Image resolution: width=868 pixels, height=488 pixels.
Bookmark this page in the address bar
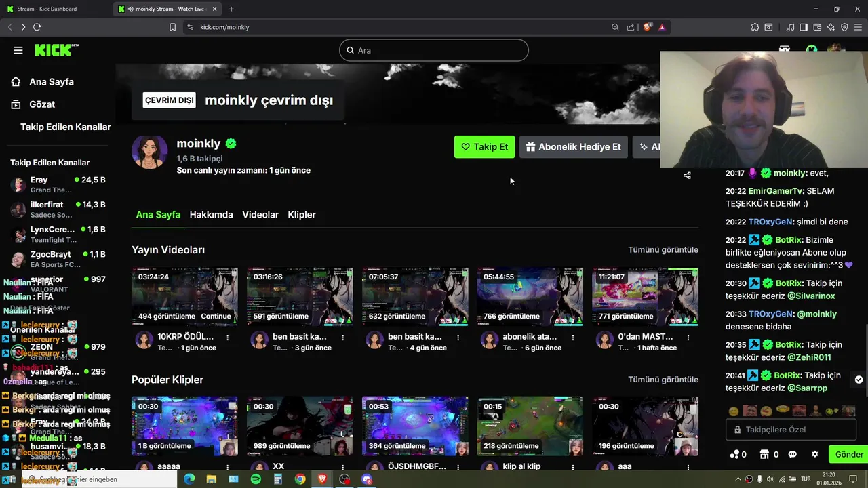[172, 27]
